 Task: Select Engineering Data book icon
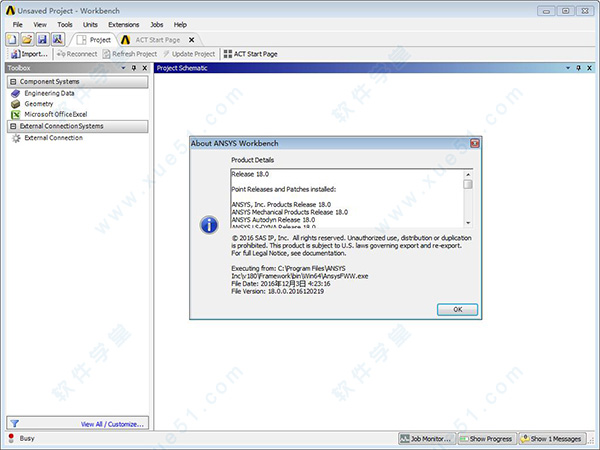point(15,93)
